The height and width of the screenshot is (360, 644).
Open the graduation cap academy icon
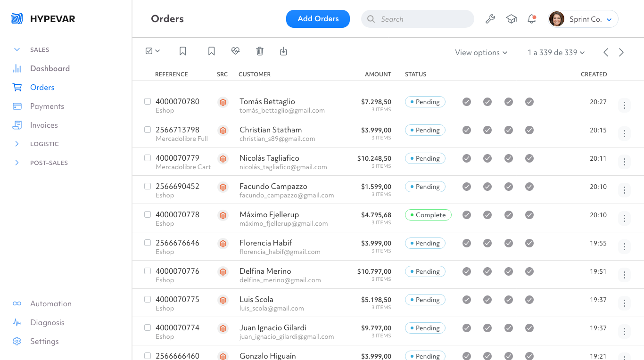coord(511,19)
